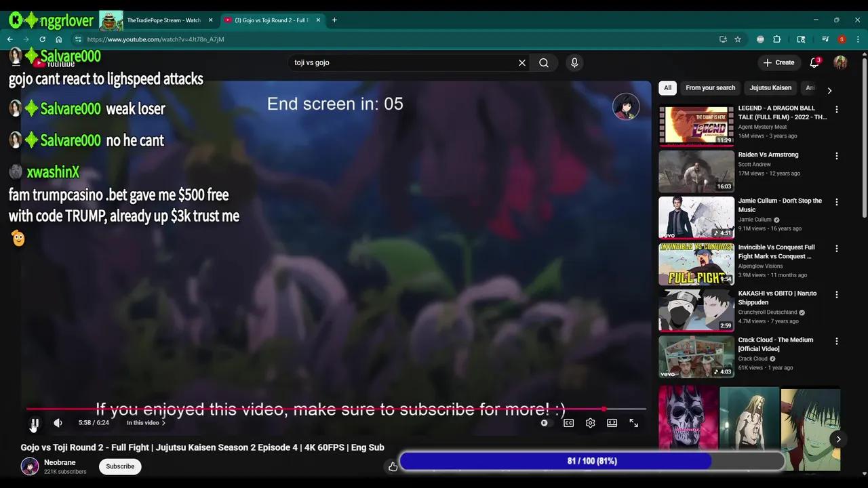This screenshot has height=488, width=868.
Task: Enter fullscreen mode on the video
Action: tap(633, 423)
